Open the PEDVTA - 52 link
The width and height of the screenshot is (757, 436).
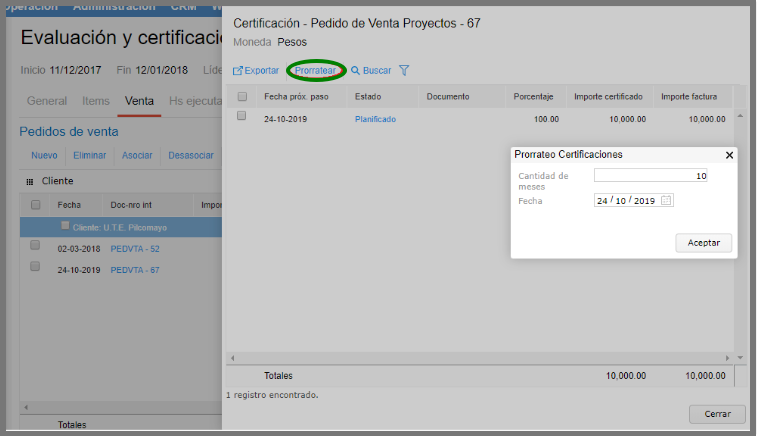pos(135,249)
